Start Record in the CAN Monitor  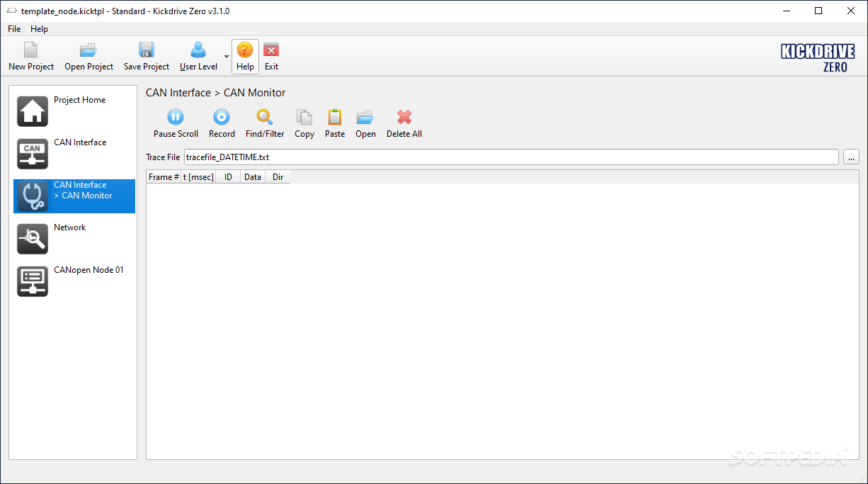pos(222,123)
